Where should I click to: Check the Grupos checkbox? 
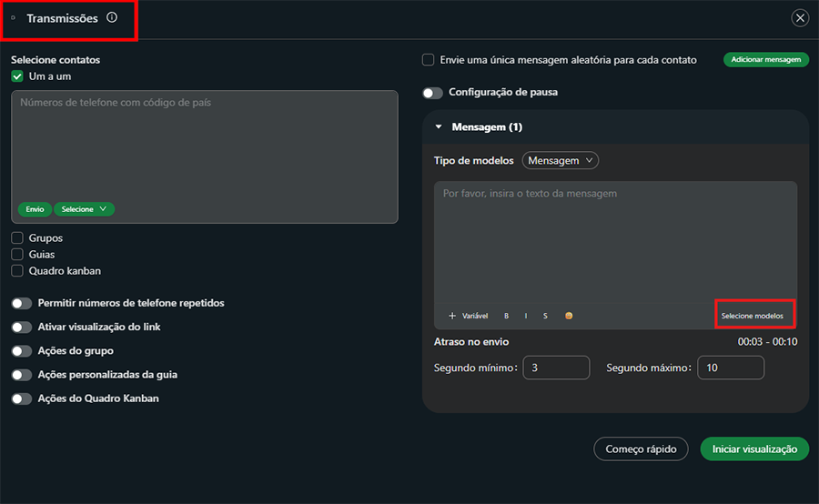17,238
